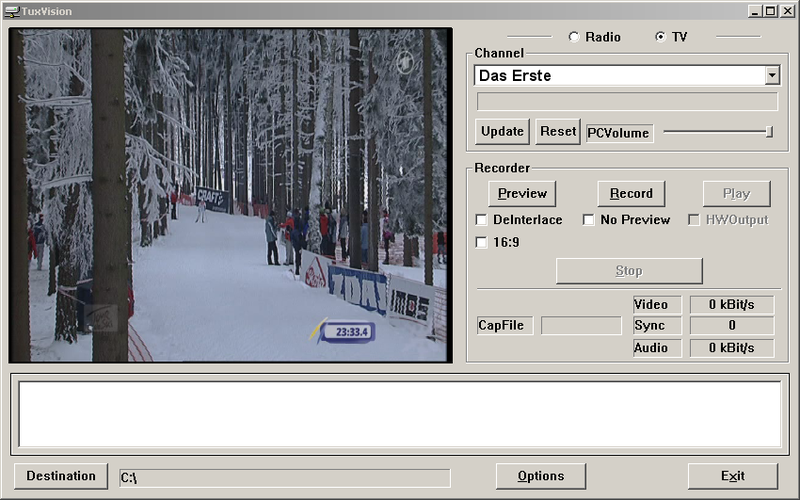Close the TuxVision window
The width and height of the screenshot is (800, 500).
[x=786, y=11]
